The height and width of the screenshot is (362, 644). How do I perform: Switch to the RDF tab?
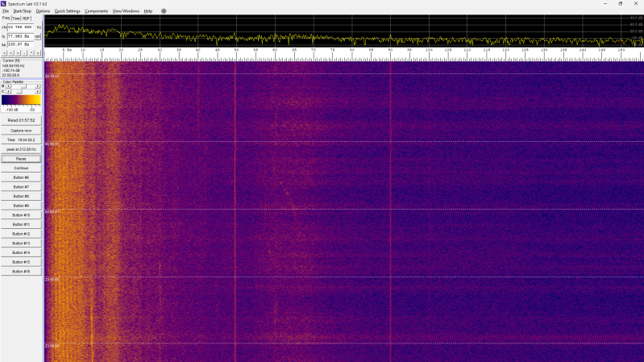pyautogui.click(x=27, y=19)
